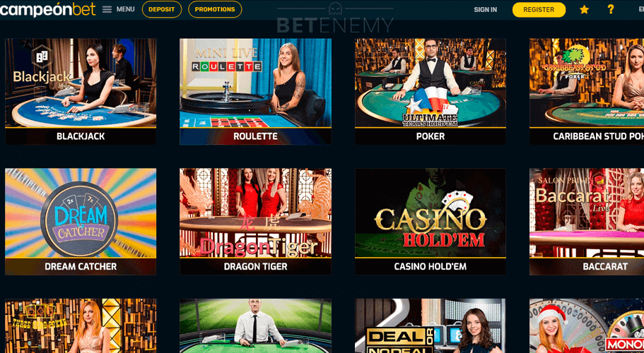
Task: Open the hamburger MENU icon
Action: (x=107, y=9)
